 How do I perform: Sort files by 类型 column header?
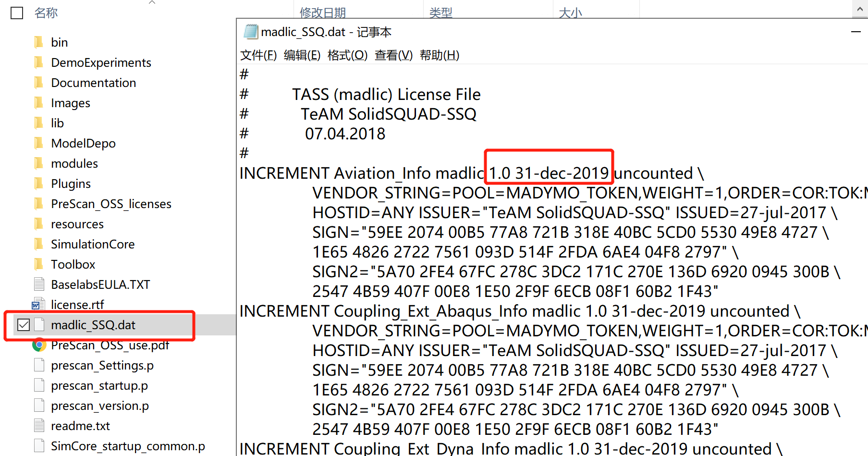point(441,13)
